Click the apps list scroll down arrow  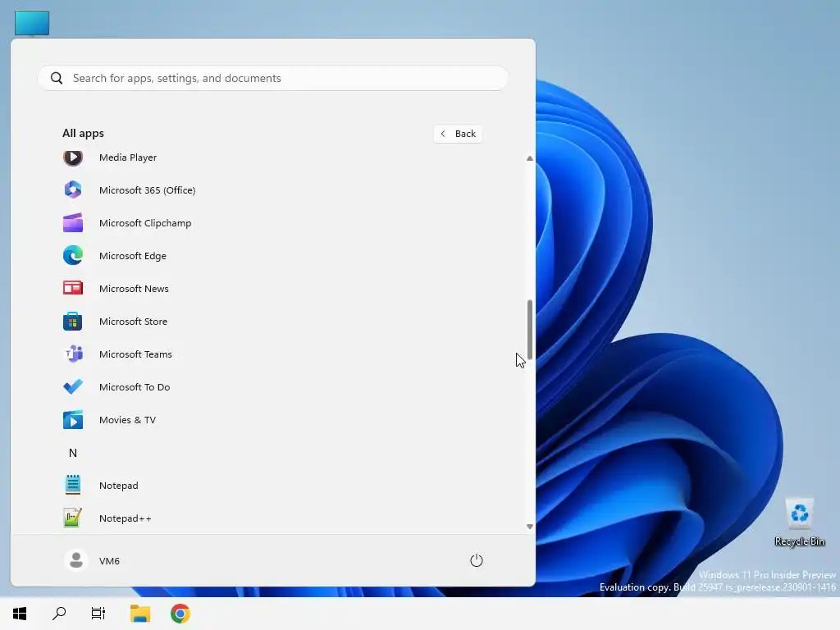coord(530,527)
